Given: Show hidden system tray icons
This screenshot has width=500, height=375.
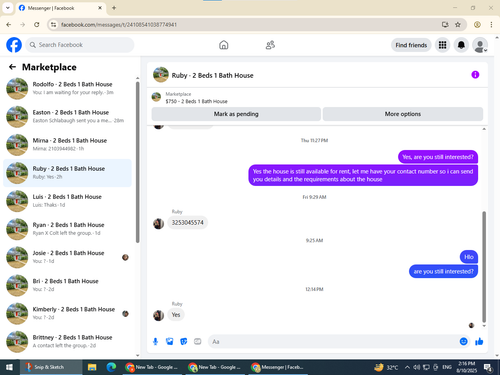Looking at the screenshot, I should [x=407, y=367].
